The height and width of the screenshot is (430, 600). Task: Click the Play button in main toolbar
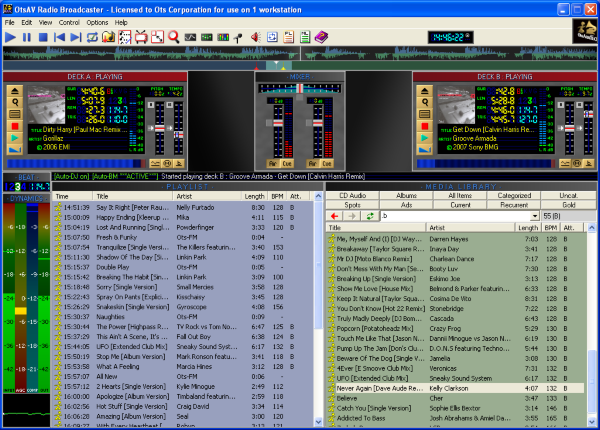[10, 37]
